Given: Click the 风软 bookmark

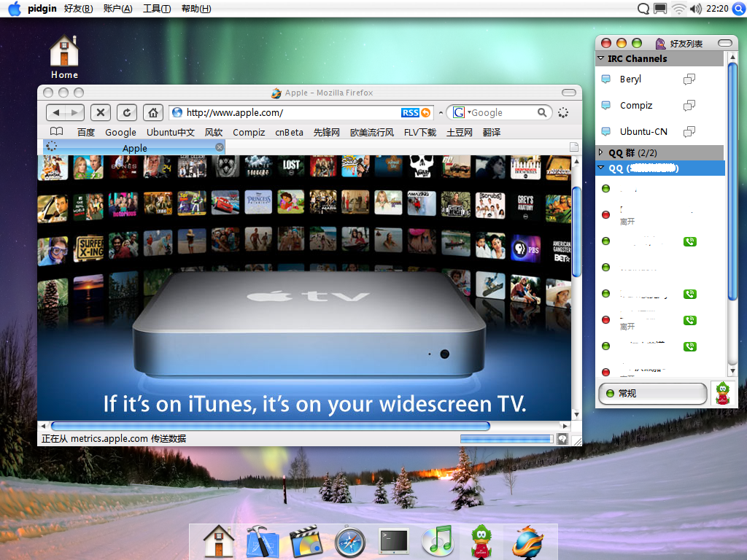Looking at the screenshot, I should click(x=214, y=132).
